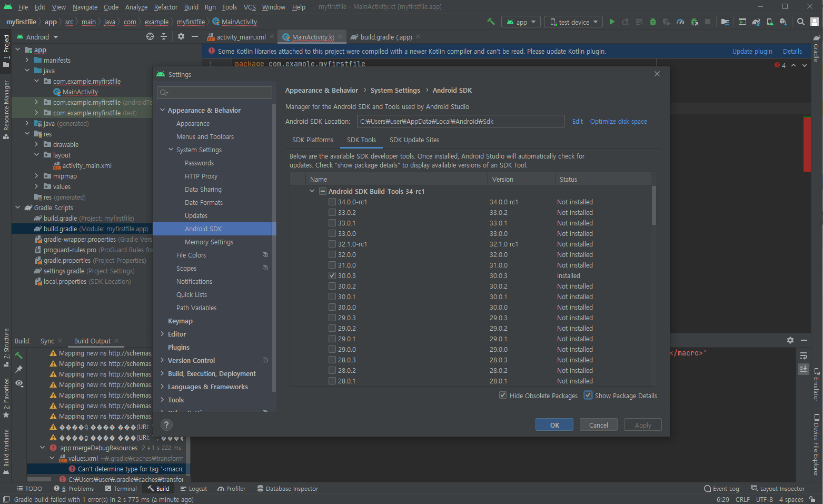Run the app with the green play button

tap(612, 22)
